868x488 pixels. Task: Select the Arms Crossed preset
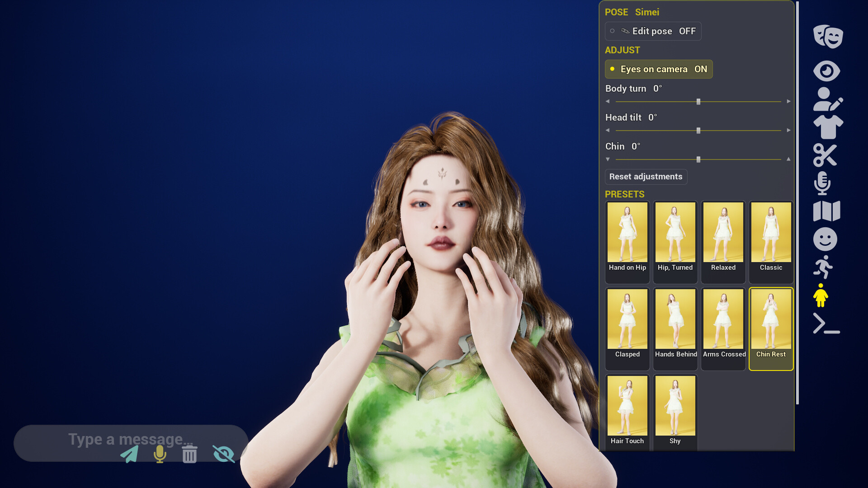(723, 329)
